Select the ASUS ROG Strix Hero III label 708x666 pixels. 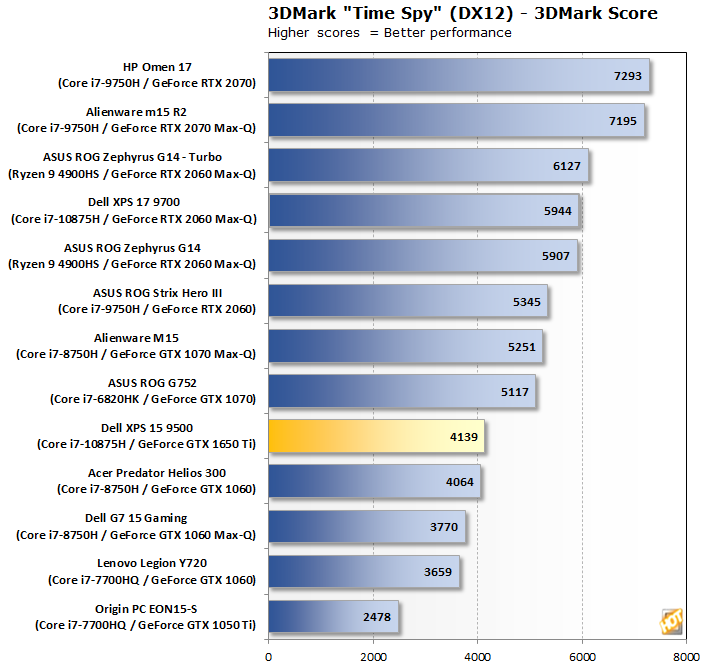157,301
